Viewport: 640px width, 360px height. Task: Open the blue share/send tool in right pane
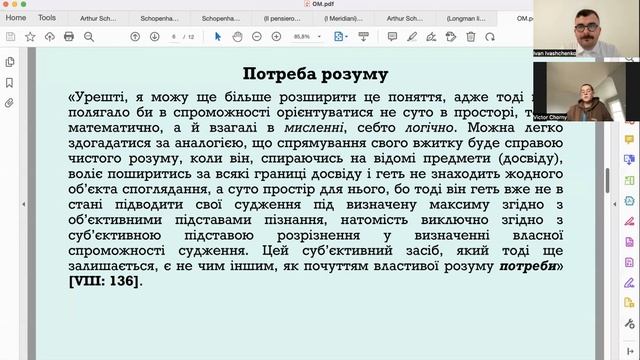pos(629,160)
